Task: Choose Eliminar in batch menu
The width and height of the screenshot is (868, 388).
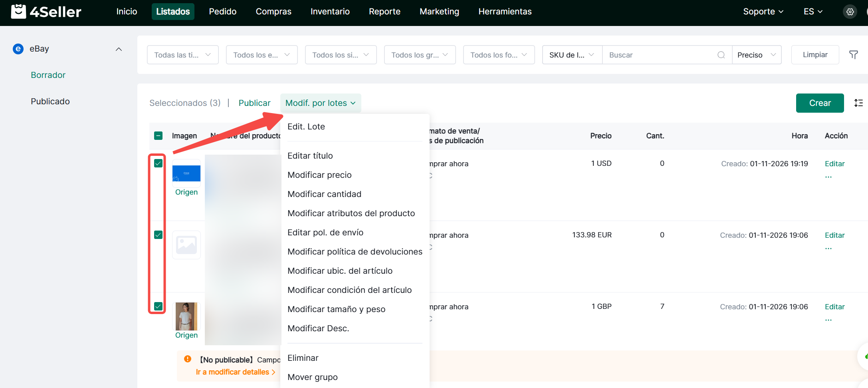Action: coord(303,358)
